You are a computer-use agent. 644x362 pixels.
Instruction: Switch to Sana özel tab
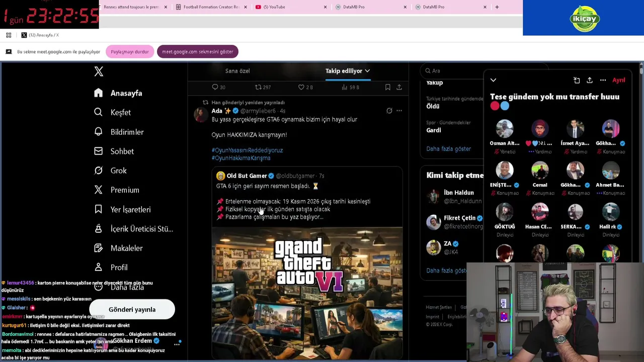[x=237, y=71]
